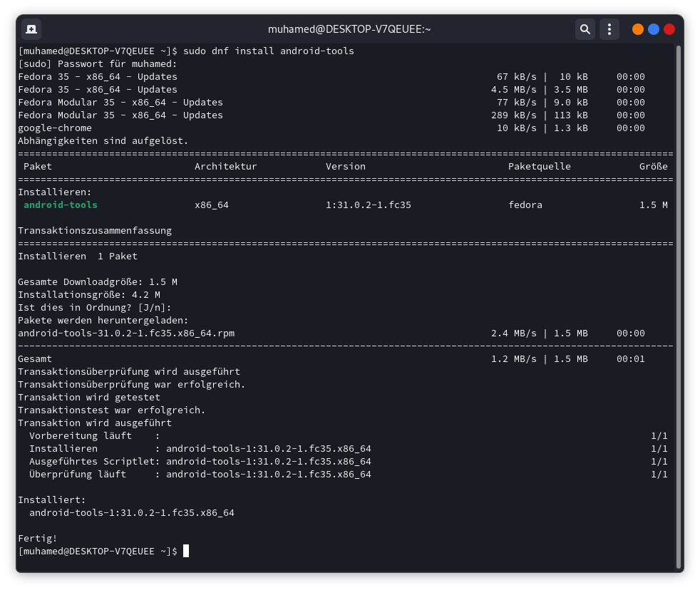Click "Transaktion wird getestet"
This screenshot has width=700, height=590.
(x=89, y=398)
